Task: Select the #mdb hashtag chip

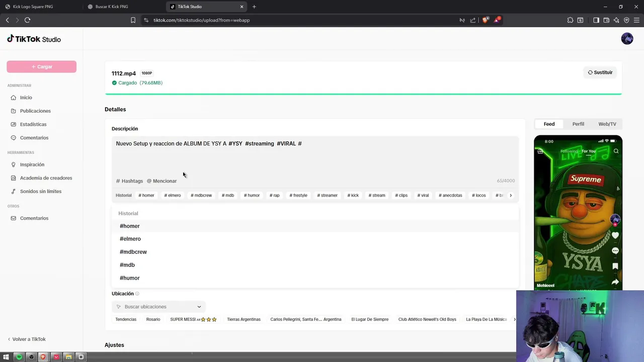Action: pyautogui.click(x=228, y=195)
